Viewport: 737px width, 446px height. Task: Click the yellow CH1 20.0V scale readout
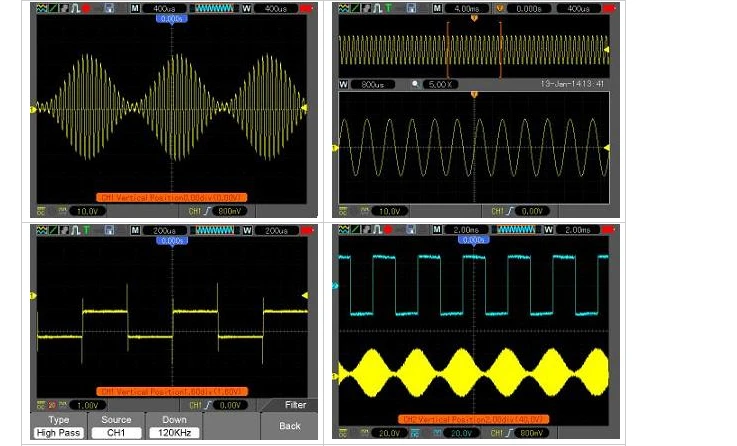390,433
